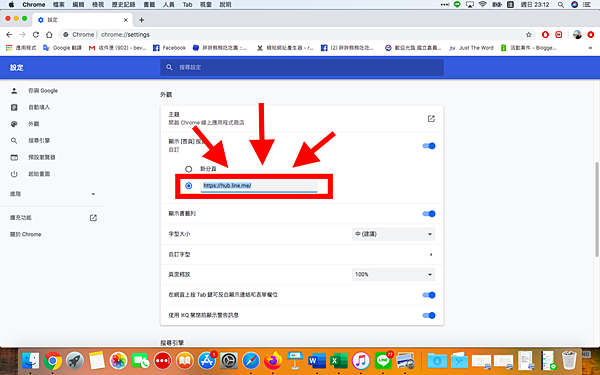The height and width of the screenshot is (375, 600).
Task: Open the Just The Word bookmark
Action: point(471,48)
